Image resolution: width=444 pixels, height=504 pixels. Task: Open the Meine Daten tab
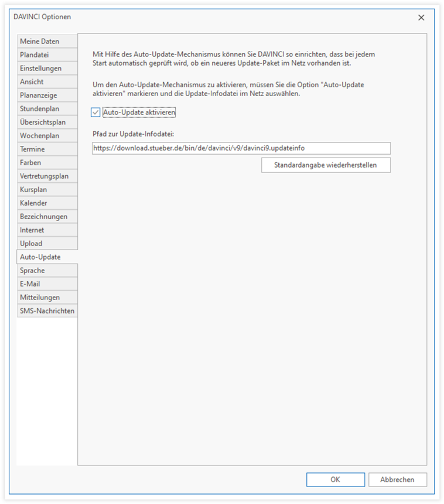[47, 41]
